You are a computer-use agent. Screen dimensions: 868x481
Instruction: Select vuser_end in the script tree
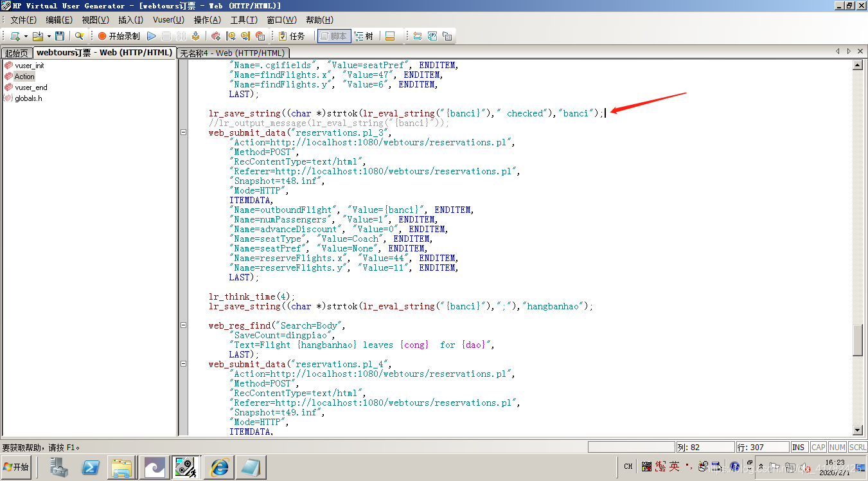click(x=31, y=87)
